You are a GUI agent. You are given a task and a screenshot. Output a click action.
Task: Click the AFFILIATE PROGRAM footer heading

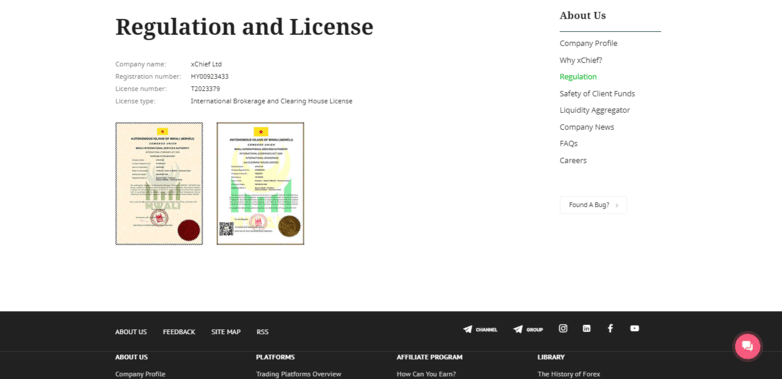429,357
